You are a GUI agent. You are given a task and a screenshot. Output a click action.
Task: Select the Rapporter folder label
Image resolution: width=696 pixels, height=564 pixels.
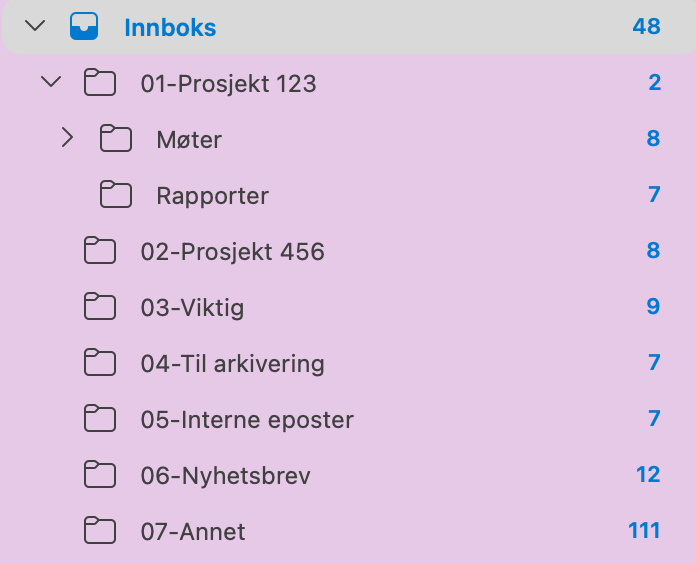coord(212,195)
